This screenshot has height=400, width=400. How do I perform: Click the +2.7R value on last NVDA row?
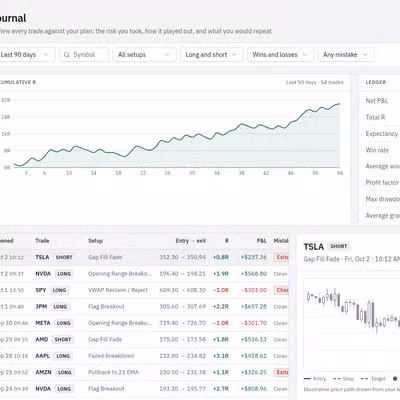click(x=221, y=389)
